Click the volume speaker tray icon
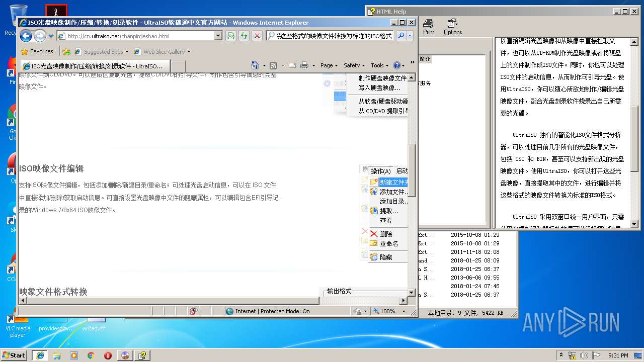 [584, 355]
